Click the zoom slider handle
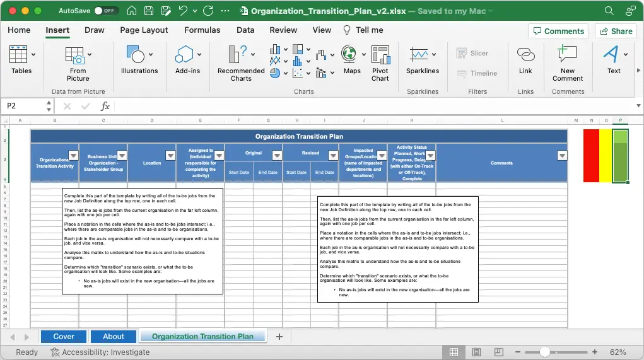 coord(544,352)
